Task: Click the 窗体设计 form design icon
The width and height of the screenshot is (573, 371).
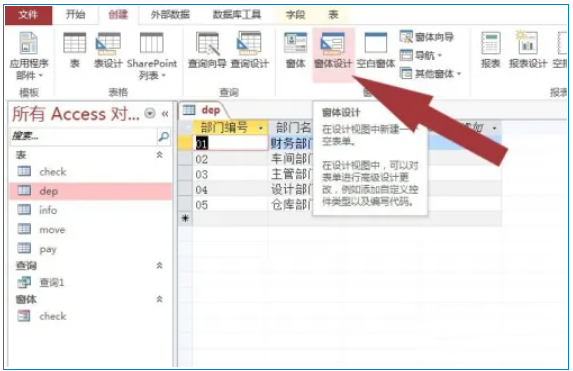Action: coord(333,50)
